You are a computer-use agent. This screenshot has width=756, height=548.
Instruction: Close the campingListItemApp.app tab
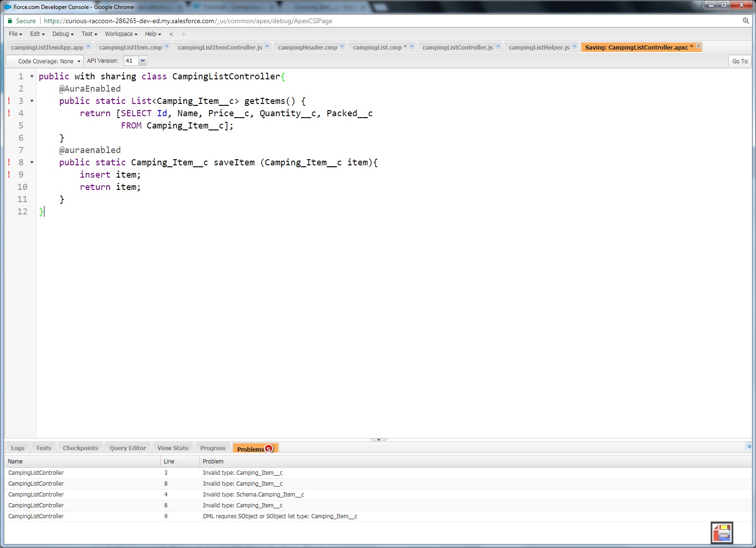pyautogui.click(x=88, y=46)
